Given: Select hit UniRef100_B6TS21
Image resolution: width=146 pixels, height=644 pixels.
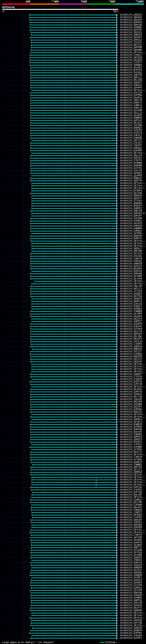Looking at the screenshot, I should 131,45.
